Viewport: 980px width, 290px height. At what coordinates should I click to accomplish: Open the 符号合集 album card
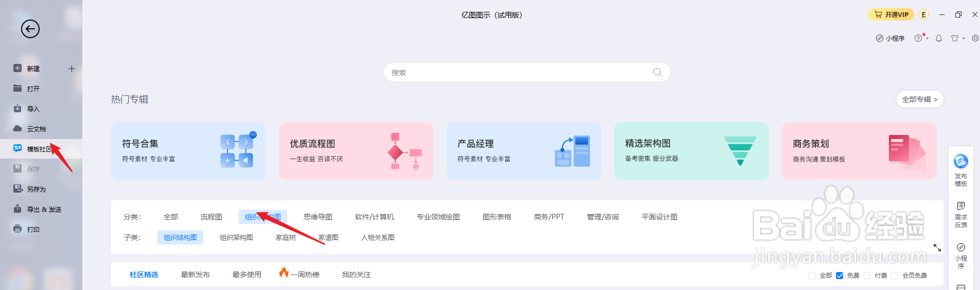(188, 151)
